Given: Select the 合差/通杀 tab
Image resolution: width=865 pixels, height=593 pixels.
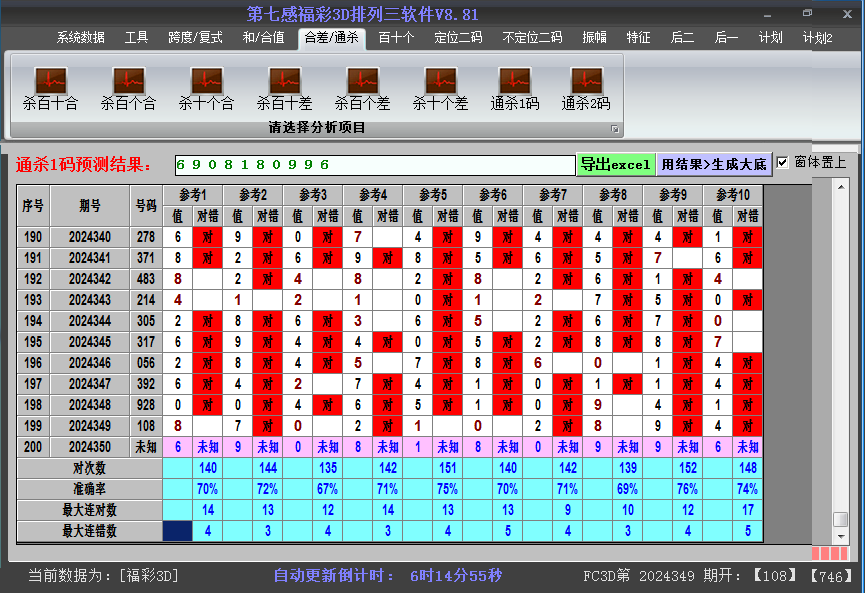Looking at the screenshot, I should point(332,38).
